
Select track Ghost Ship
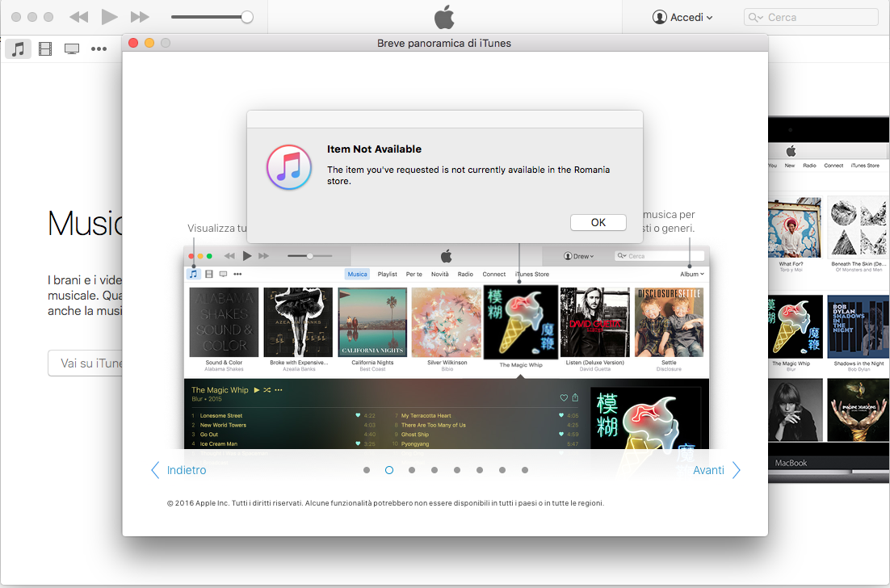(x=415, y=435)
